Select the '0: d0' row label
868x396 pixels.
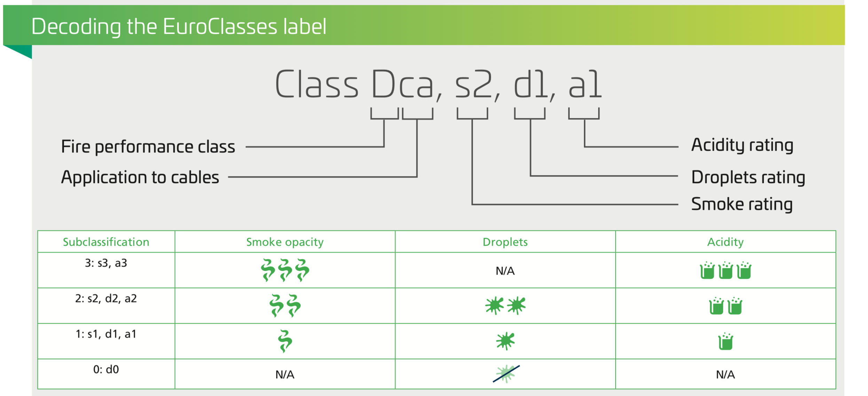point(106,369)
